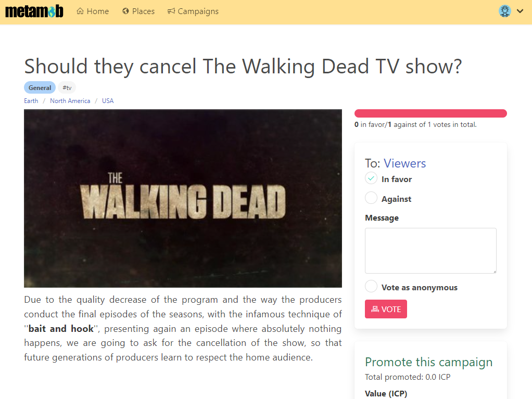Click the General category badge
This screenshot has width=532, height=399.
[x=40, y=88]
